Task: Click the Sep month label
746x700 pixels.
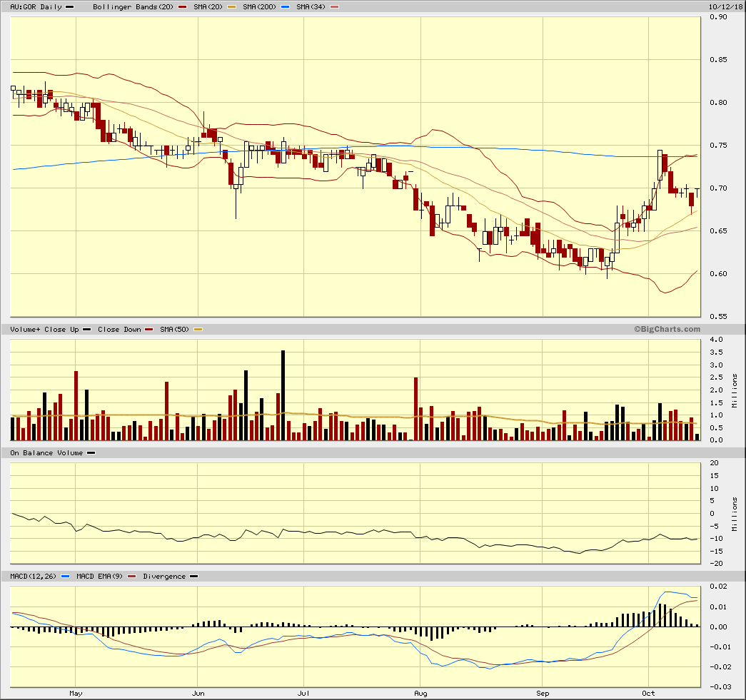Action: [x=543, y=694]
